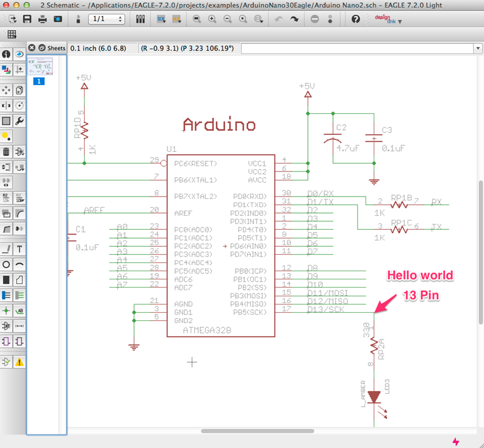
Task: Click the Save floppy disk button
Action: (x=27, y=19)
